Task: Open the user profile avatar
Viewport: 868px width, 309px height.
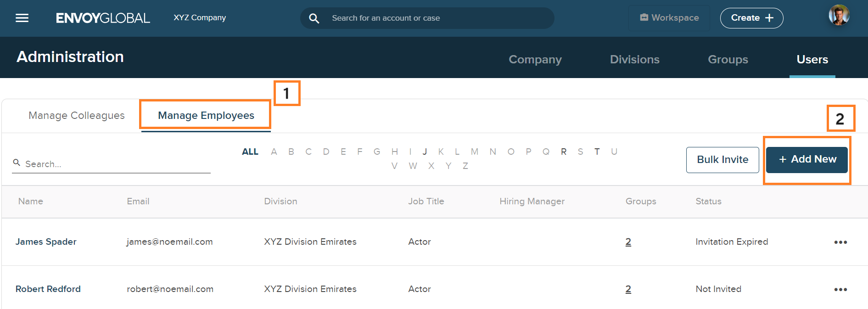Action: pyautogui.click(x=839, y=16)
